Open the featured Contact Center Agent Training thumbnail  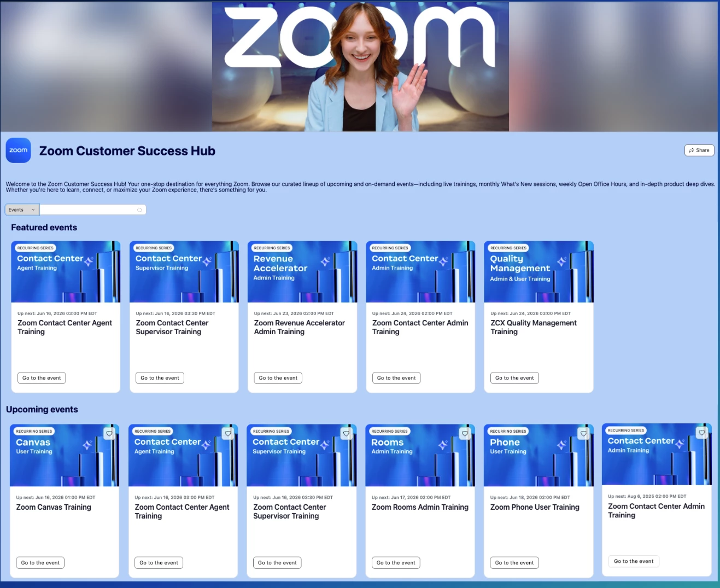[66, 272]
